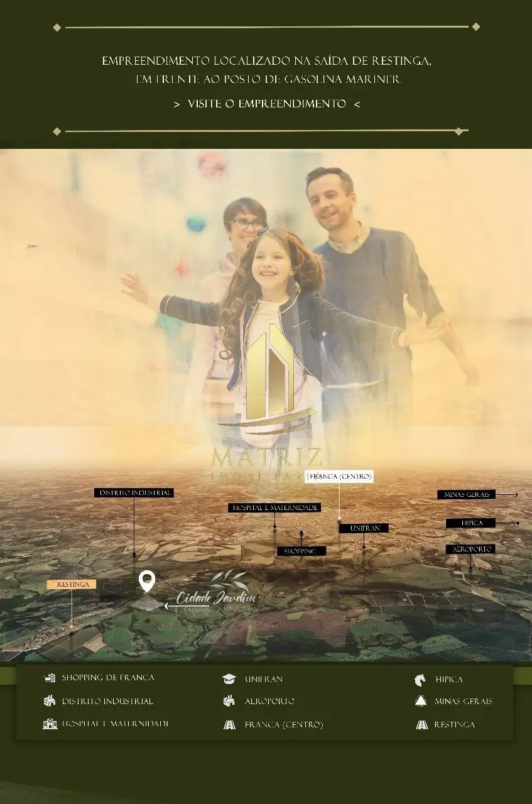Select the Unifran map label

click(x=364, y=528)
